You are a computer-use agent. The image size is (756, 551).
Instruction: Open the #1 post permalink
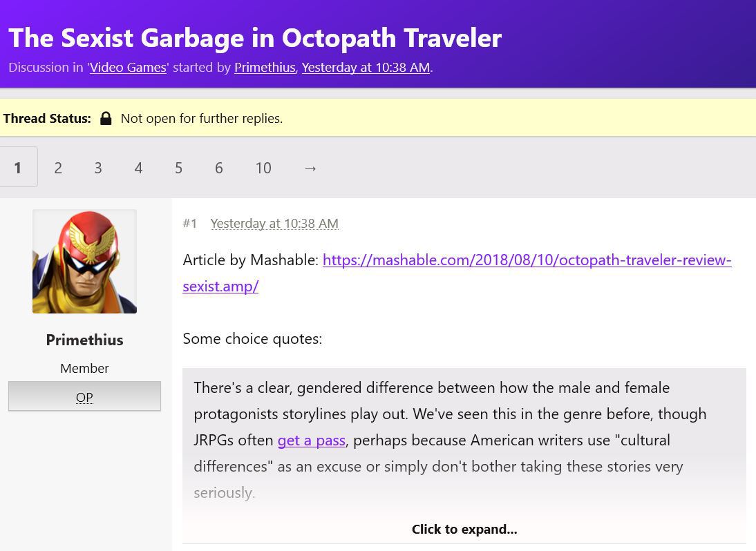click(190, 224)
